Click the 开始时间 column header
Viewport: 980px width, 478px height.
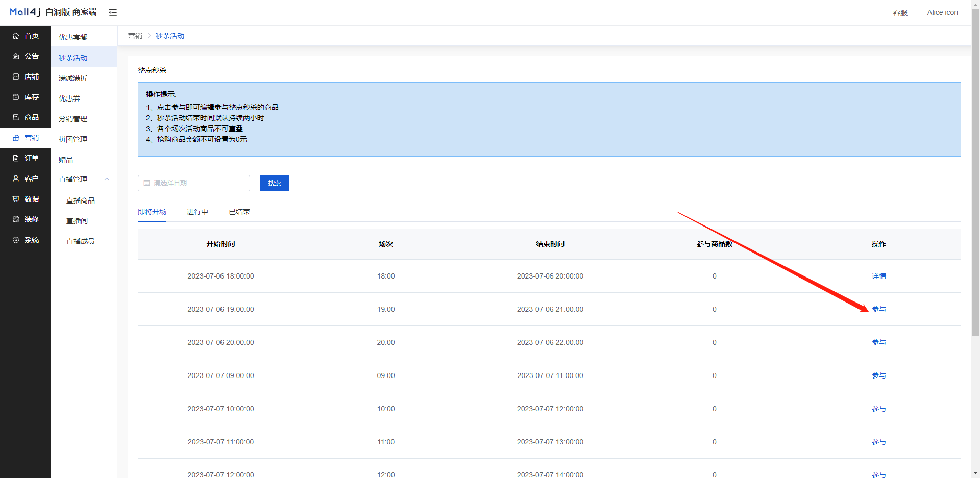(220, 244)
